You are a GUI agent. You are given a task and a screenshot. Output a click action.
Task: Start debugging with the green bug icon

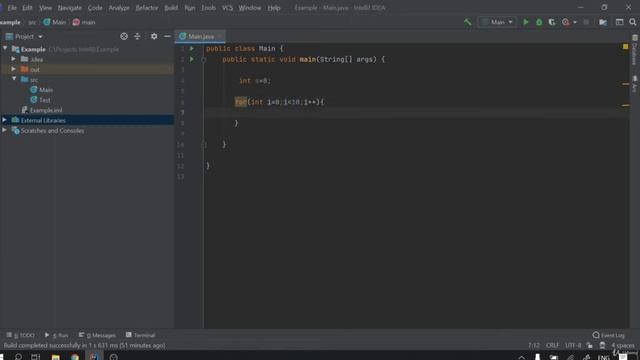coord(539,22)
